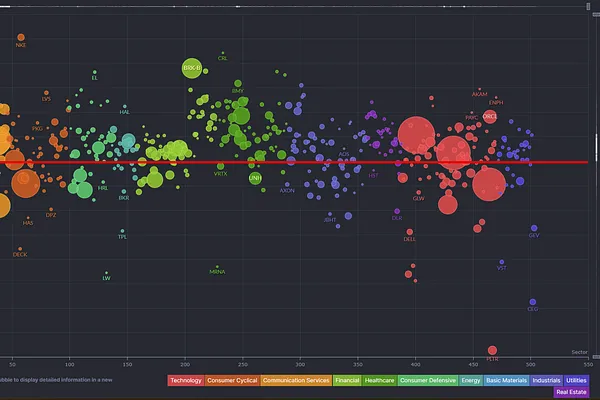Click the UNH bubble
Viewport: 600px width, 400px height.
pyautogui.click(x=256, y=177)
